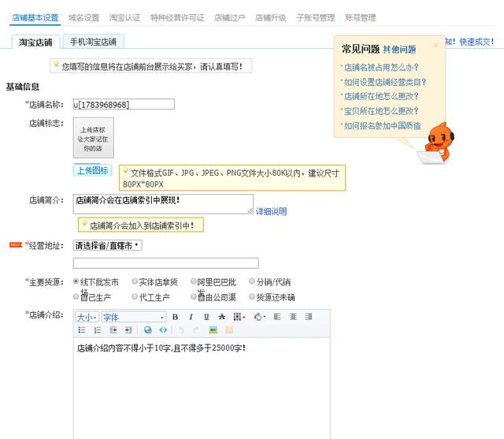The height and width of the screenshot is (439, 504).
Task: Focus the 店铺简介 text area
Action: pos(163,204)
